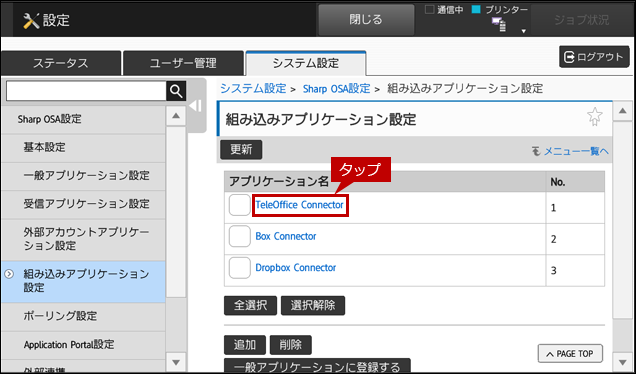Click main panel scrollbar up arrow
Viewport: 636px width, 374px height.
click(622, 111)
